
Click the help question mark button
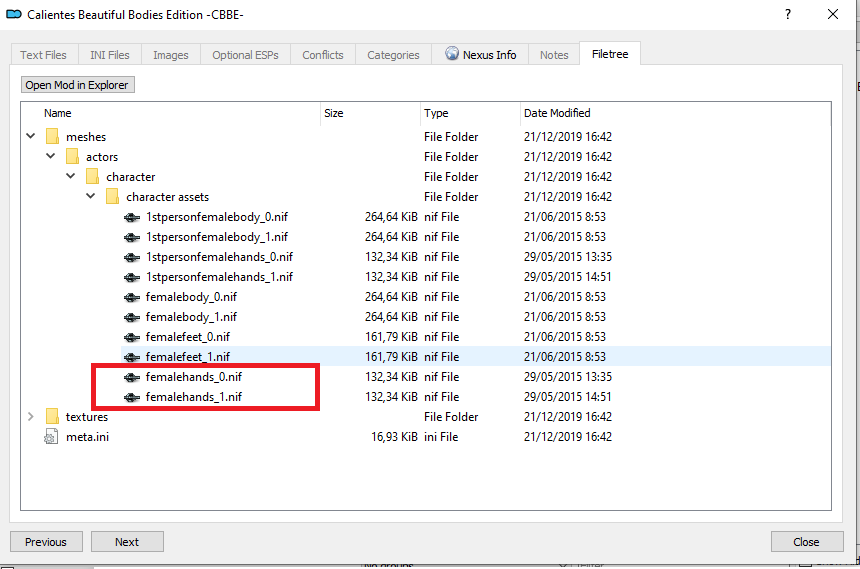[788, 14]
